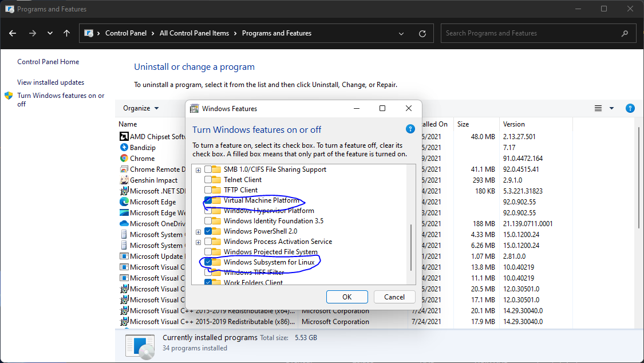
Task: Select the Chrome icon in program list
Action: [124, 158]
